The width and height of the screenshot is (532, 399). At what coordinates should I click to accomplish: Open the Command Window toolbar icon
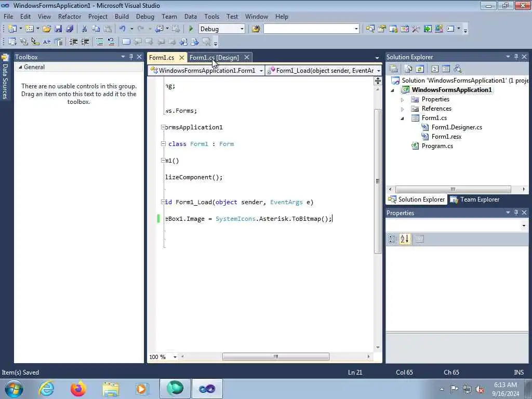pos(450,29)
